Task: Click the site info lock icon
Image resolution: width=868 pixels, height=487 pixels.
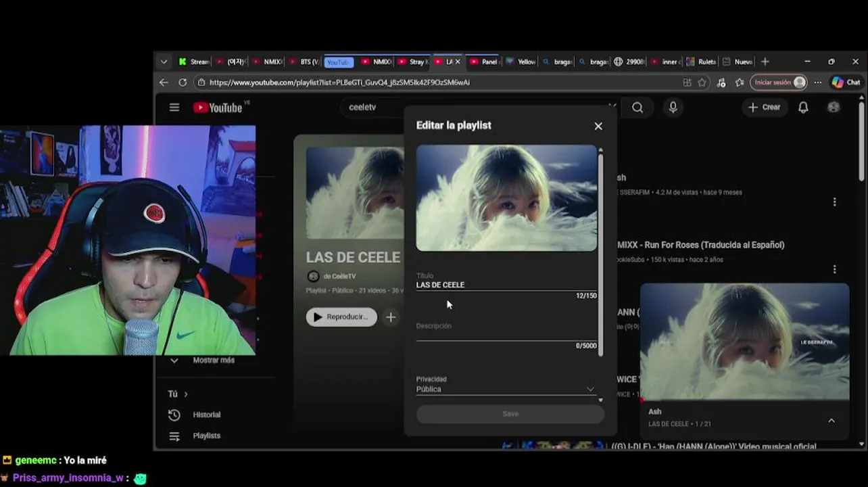Action: pos(200,83)
